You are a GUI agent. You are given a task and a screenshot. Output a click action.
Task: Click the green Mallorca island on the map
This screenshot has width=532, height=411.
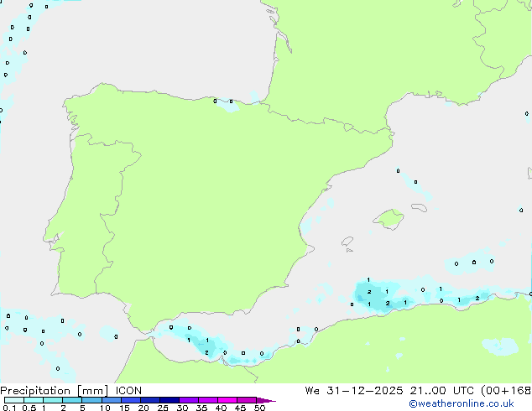[x=389, y=220]
